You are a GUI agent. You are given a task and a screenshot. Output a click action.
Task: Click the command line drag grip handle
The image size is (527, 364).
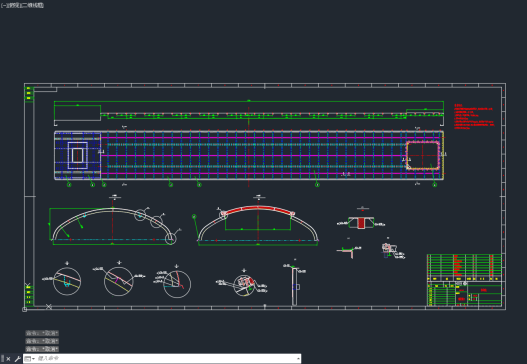point(2,359)
